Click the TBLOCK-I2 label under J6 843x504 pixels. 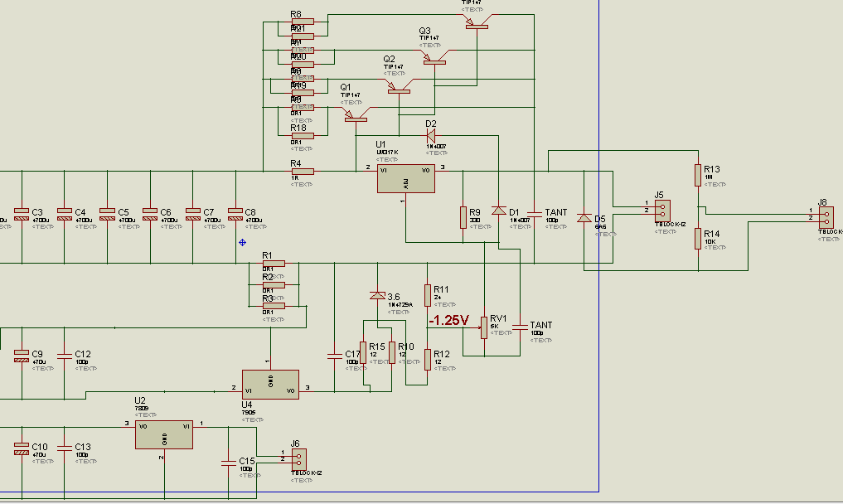(307, 473)
